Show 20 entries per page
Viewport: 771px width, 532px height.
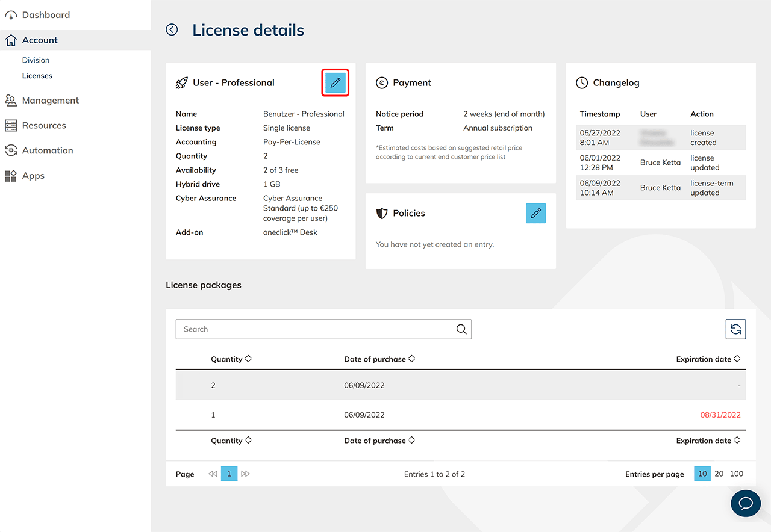pyautogui.click(x=719, y=474)
